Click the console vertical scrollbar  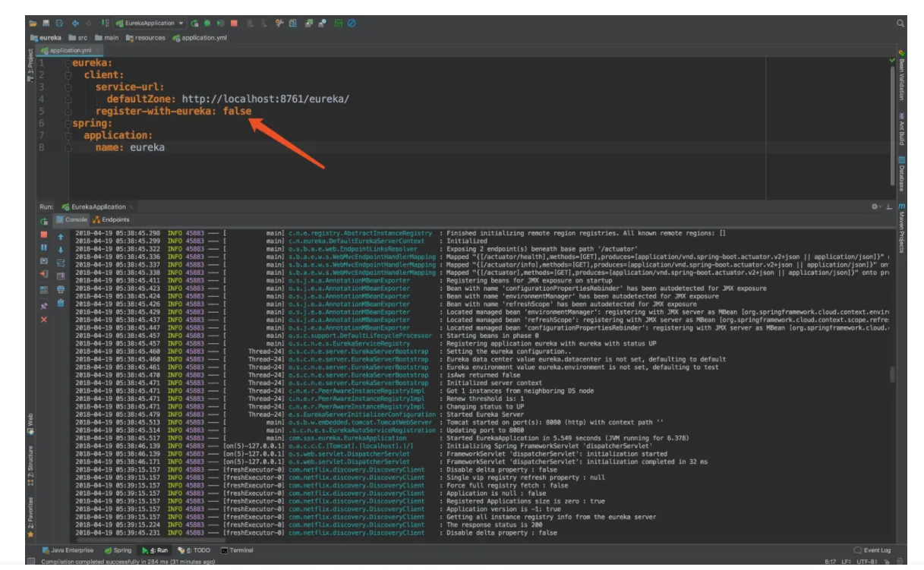click(x=892, y=374)
